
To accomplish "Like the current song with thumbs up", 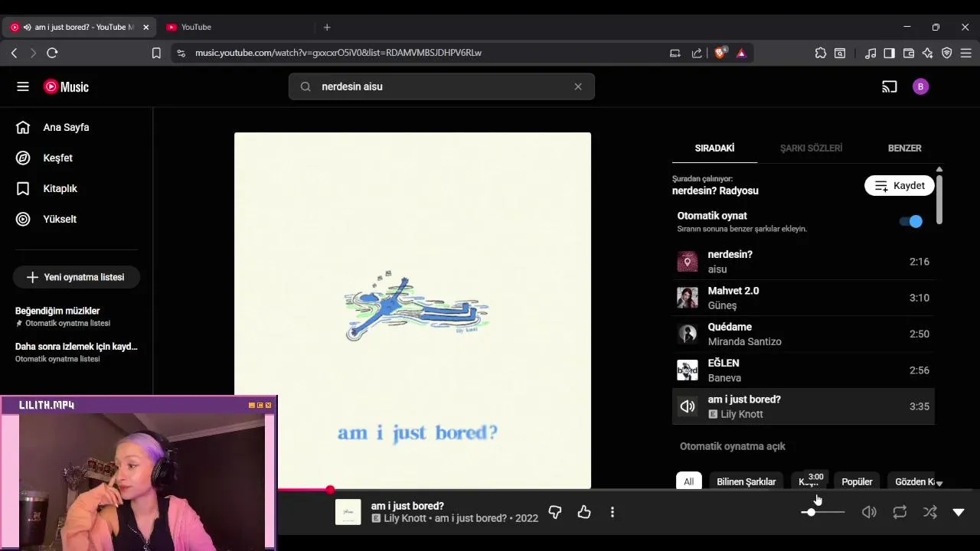I will pyautogui.click(x=584, y=512).
